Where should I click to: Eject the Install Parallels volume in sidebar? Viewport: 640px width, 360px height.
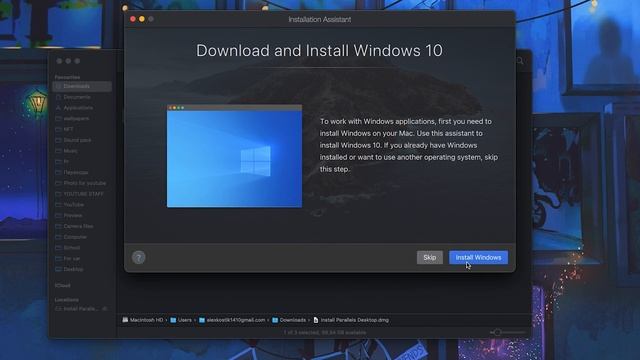pos(105,309)
